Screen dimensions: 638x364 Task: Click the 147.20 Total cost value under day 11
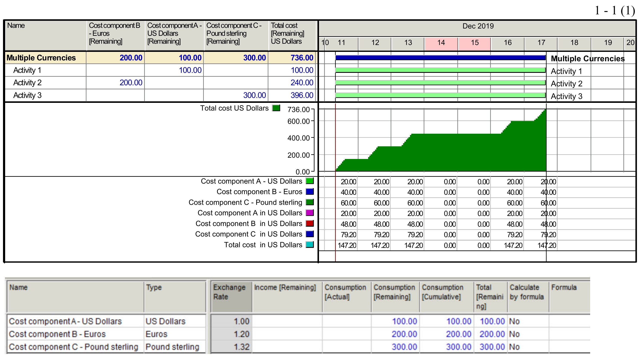tap(347, 245)
